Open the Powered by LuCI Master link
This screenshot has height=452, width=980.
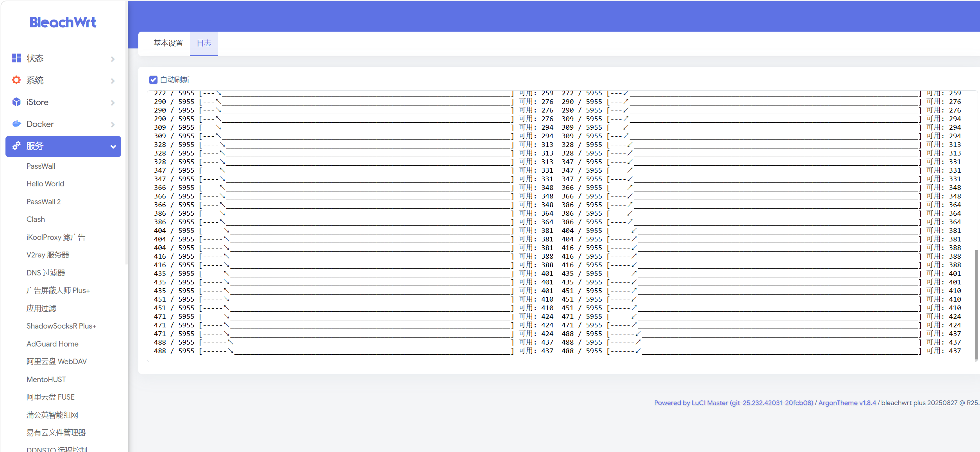coord(733,403)
